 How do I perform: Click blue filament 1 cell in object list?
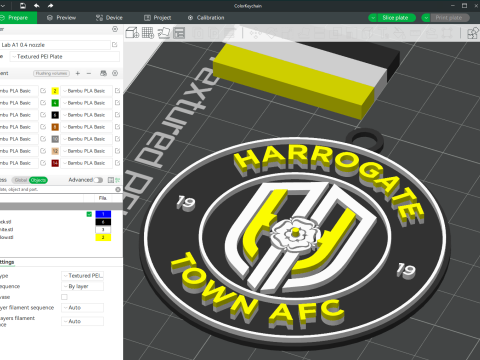[103, 214]
